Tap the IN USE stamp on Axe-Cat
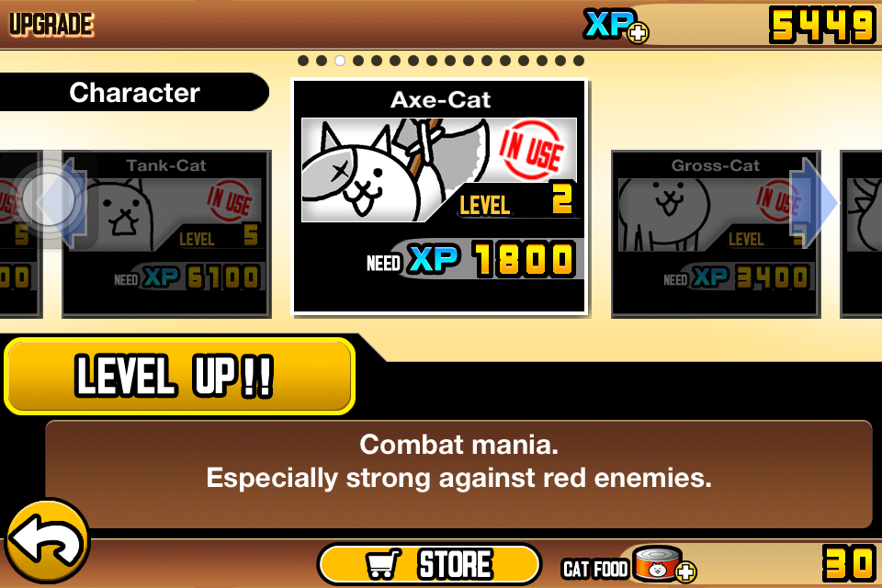This screenshot has height=588, width=882. click(x=532, y=150)
